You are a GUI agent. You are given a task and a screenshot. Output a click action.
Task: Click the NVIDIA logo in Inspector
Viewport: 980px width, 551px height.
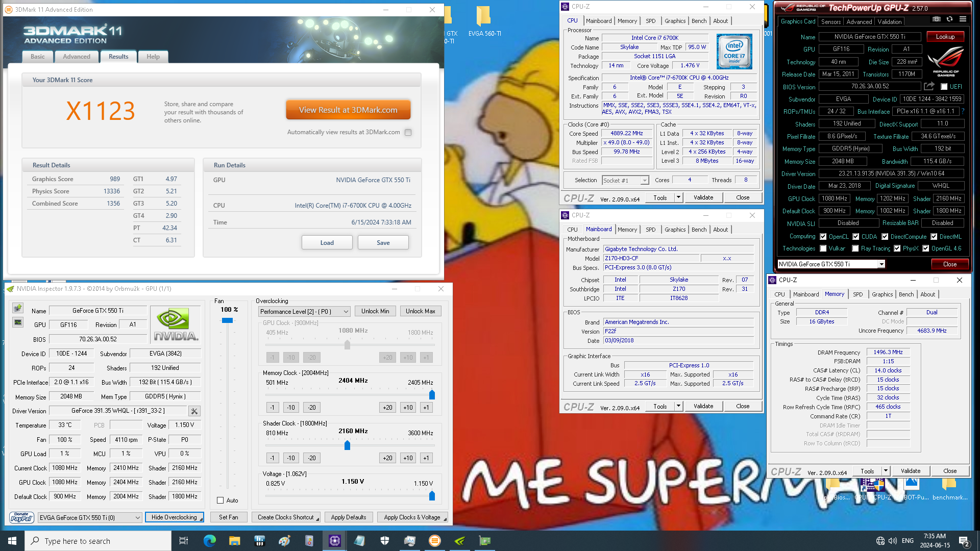[176, 324]
